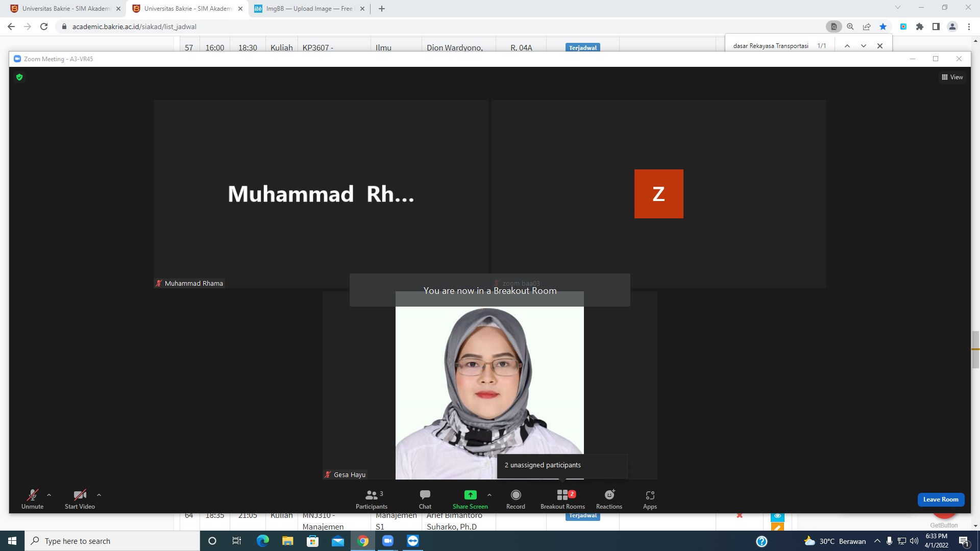Screen dimensions: 980x551
Task: Go to previous find-in-page result
Action: [847, 46]
